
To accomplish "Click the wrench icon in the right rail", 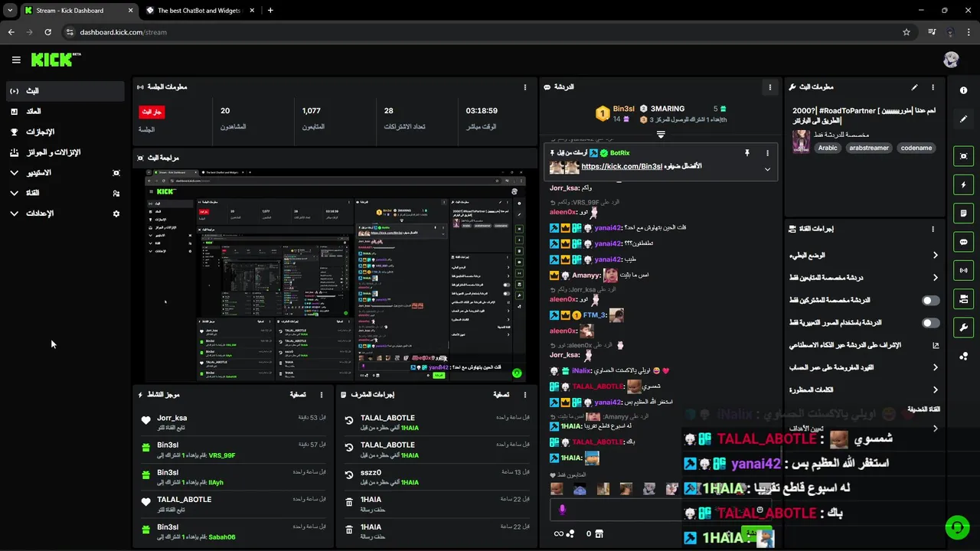I will pyautogui.click(x=964, y=328).
